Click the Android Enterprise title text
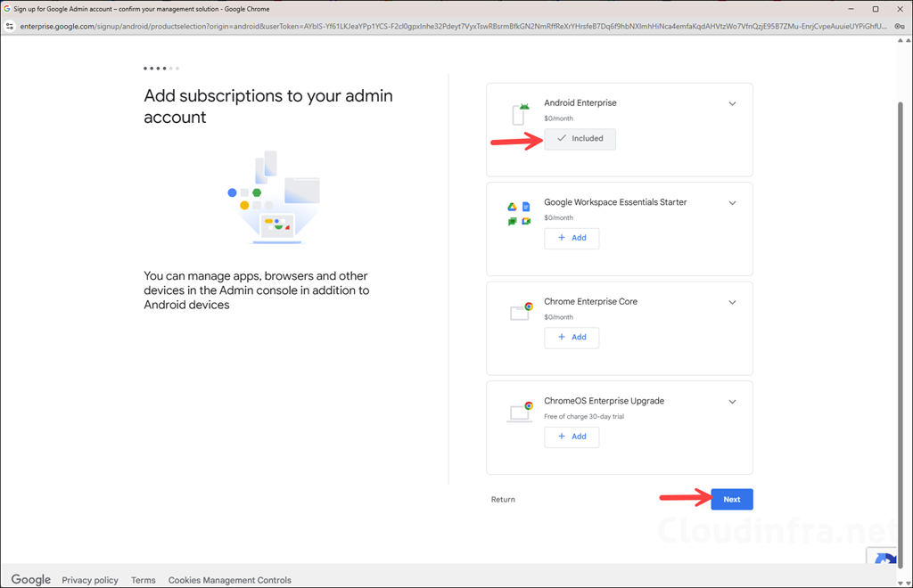This screenshot has height=588, width=913. coord(580,103)
